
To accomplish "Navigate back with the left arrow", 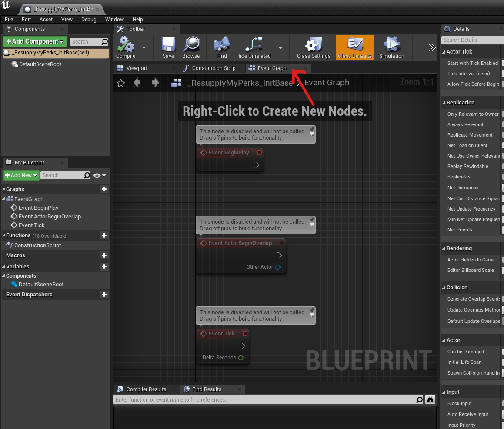I will click(137, 83).
